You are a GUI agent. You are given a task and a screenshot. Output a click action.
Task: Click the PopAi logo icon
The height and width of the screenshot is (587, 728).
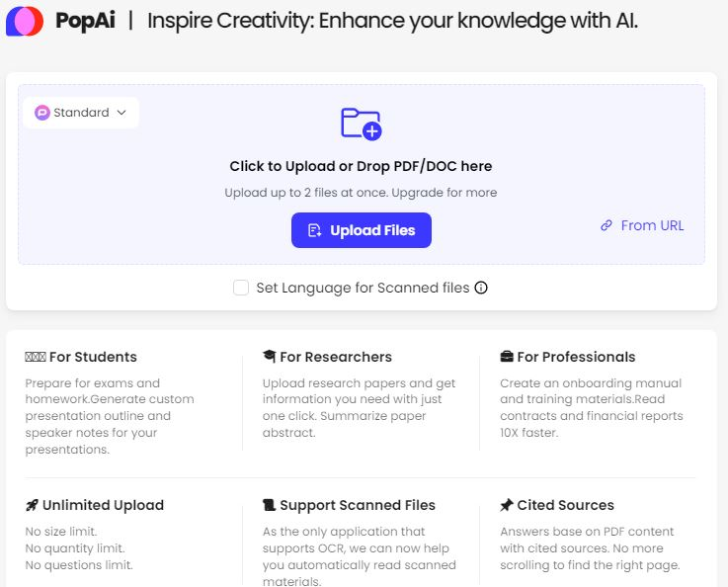point(25,21)
